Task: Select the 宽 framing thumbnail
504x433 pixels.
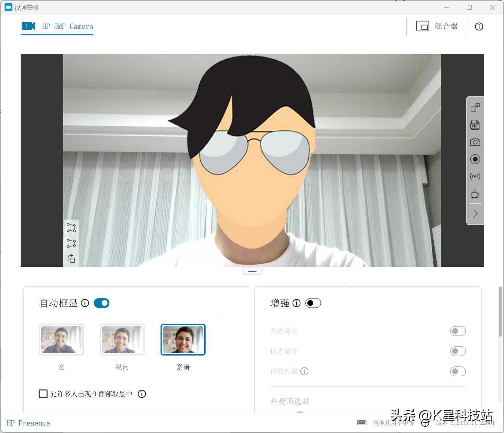Action: click(x=61, y=340)
